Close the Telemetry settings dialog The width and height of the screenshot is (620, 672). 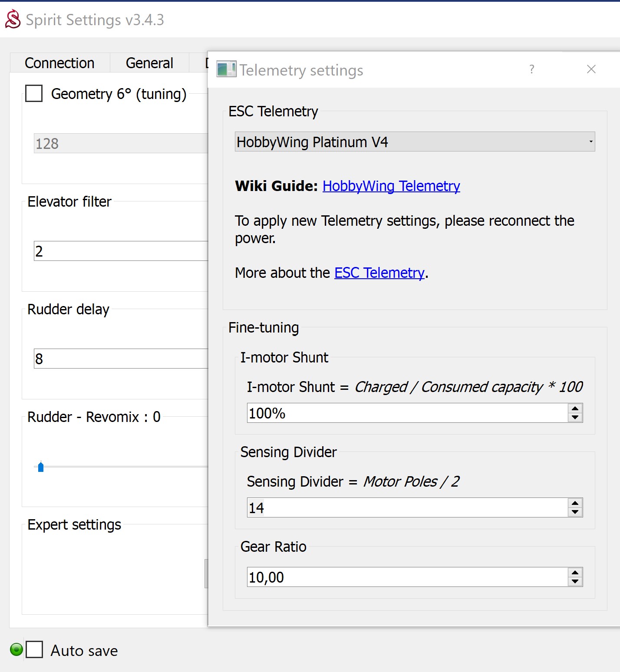click(x=591, y=69)
